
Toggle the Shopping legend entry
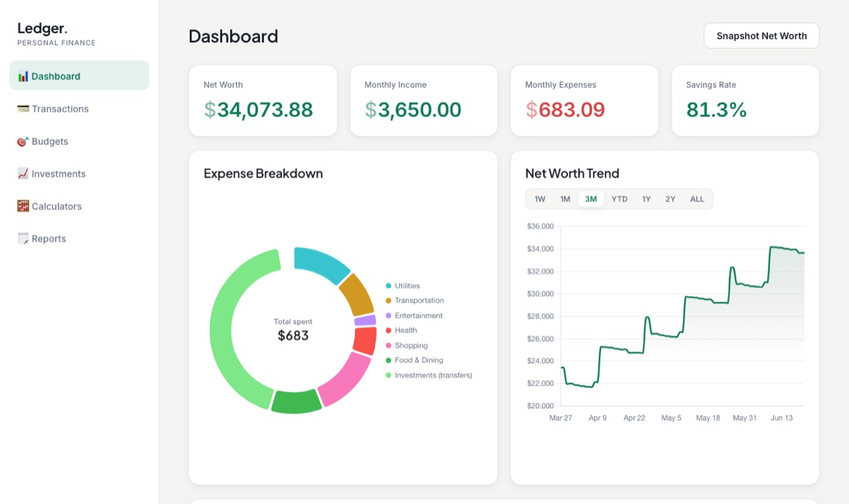(x=407, y=345)
